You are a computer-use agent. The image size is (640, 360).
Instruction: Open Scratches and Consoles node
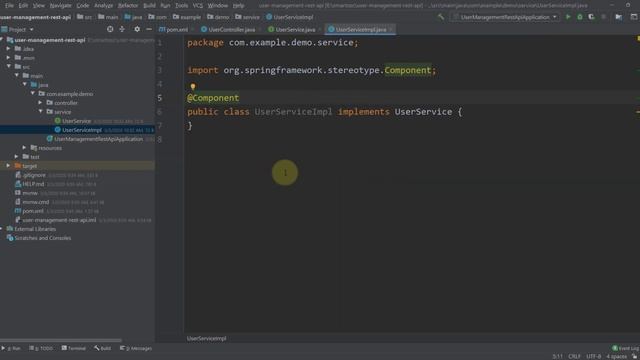[42, 238]
